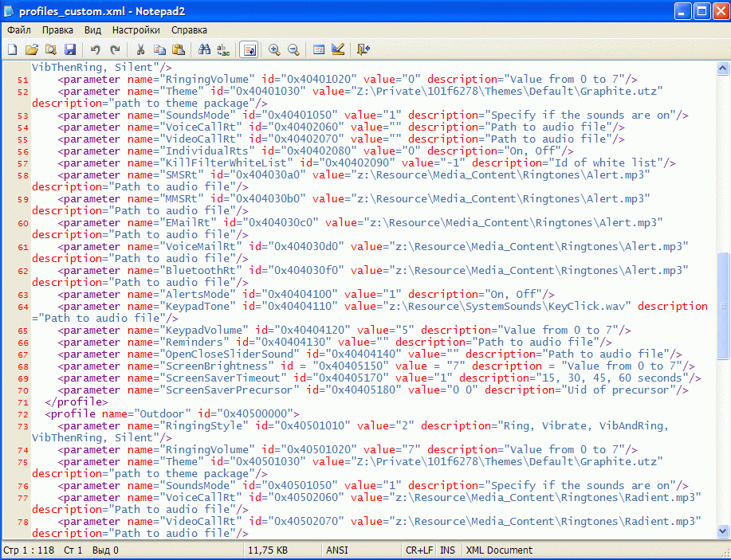Click the profile name 'Outdoor' on line 72
Screen dimensions: 731x560
(163, 413)
